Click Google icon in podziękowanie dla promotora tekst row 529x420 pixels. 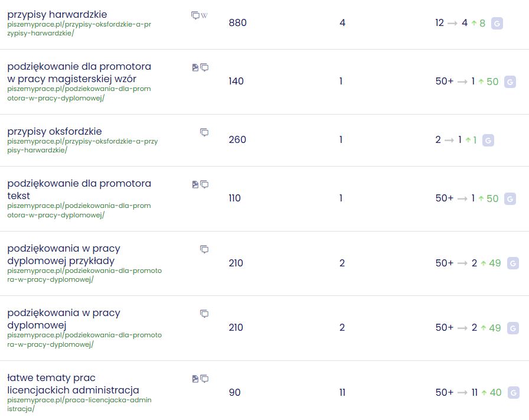pyautogui.click(x=510, y=198)
